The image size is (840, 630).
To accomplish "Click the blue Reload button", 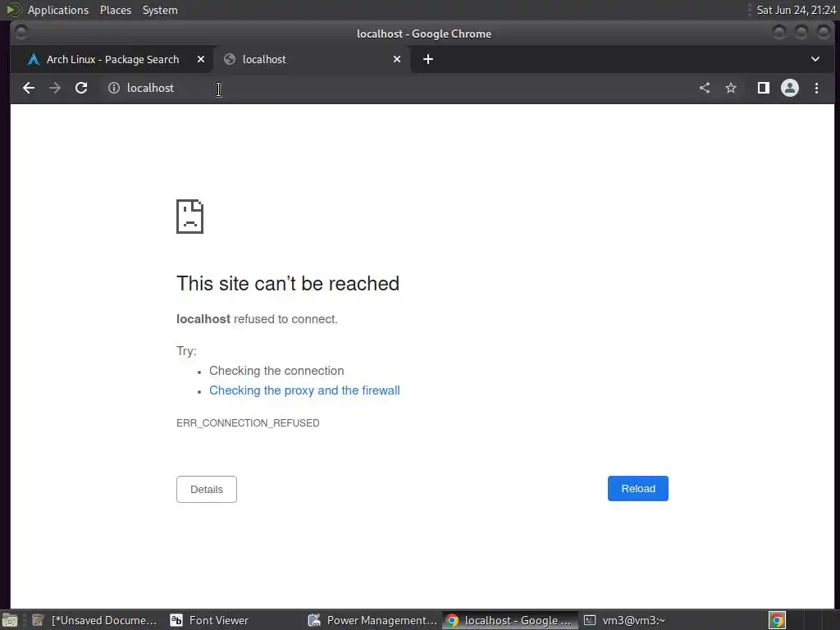I will pos(637,489).
